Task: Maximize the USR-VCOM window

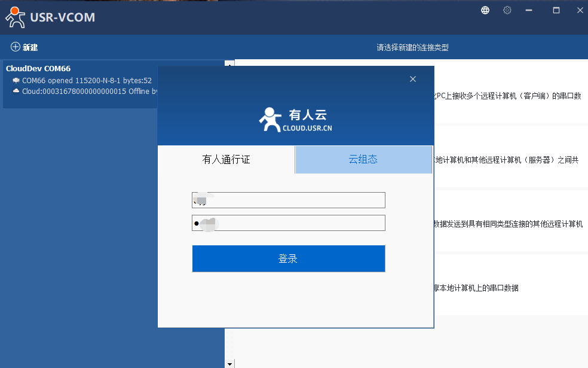Action: tap(556, 10)
